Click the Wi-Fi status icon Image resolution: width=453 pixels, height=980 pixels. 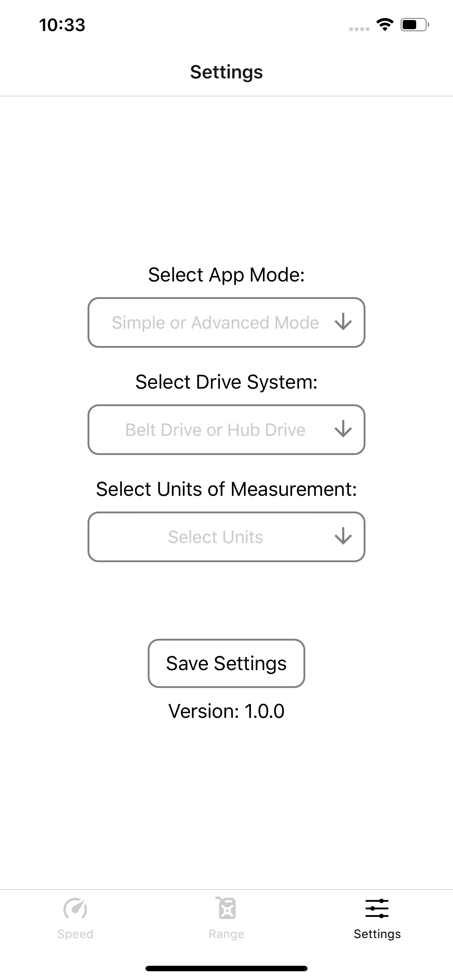pyautogui.click(x=385, y=25)
